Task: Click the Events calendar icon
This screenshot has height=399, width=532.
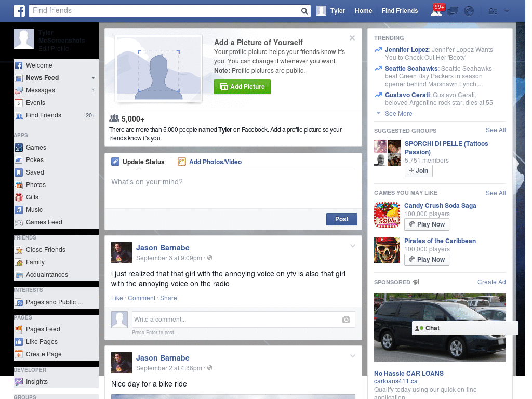Action: [19, 103]
